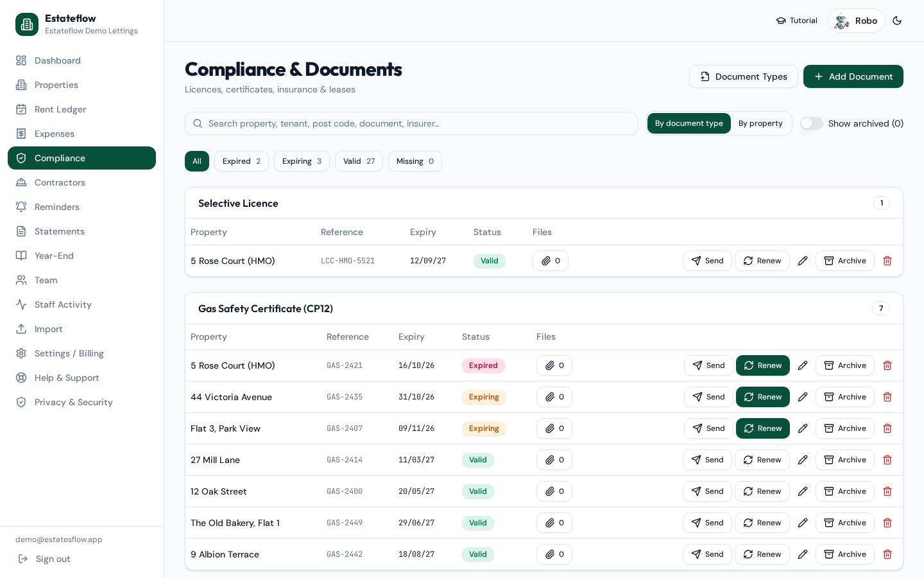Edit the LCC-HMO-5521 licence with pencil icon
Viewport: 924px width, 578px height.
click(803, 261)
